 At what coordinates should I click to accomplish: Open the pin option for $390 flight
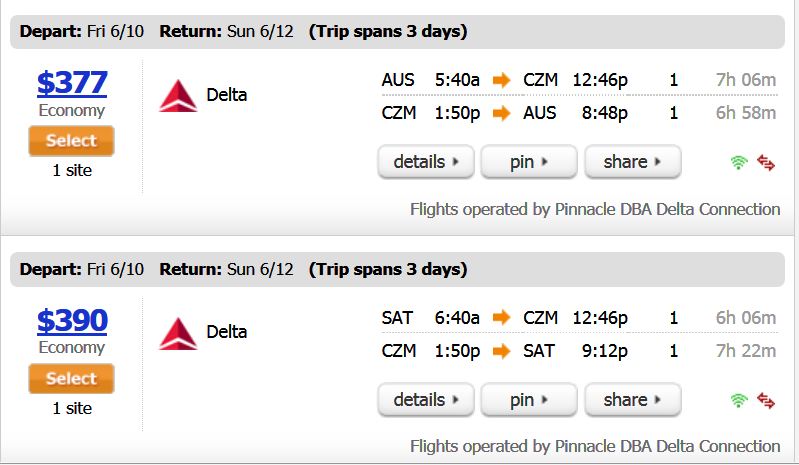point(529,400)
